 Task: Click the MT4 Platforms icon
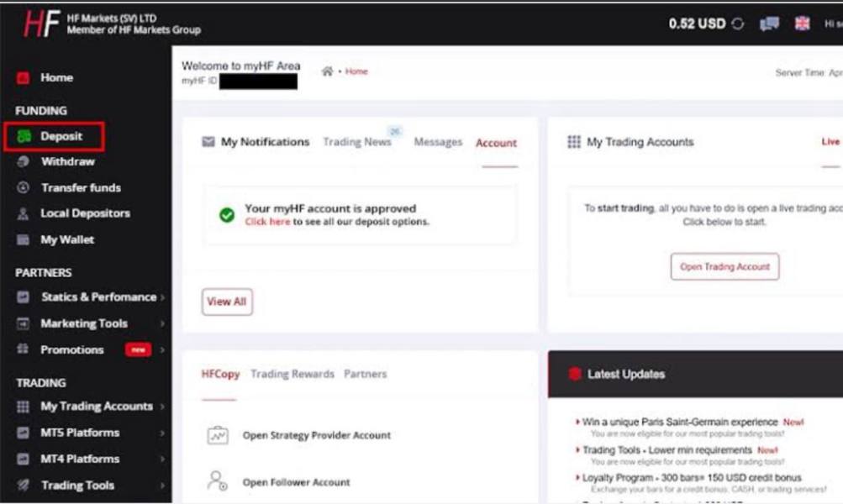23,459
